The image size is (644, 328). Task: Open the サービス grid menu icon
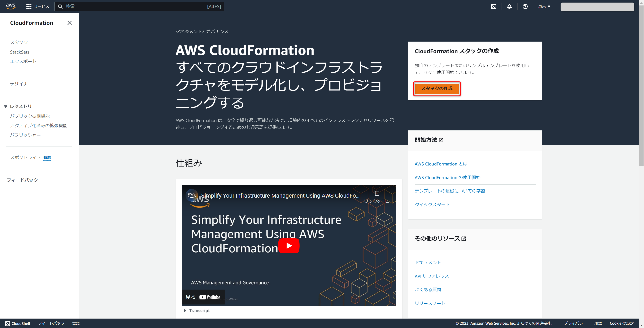point(29,7)
